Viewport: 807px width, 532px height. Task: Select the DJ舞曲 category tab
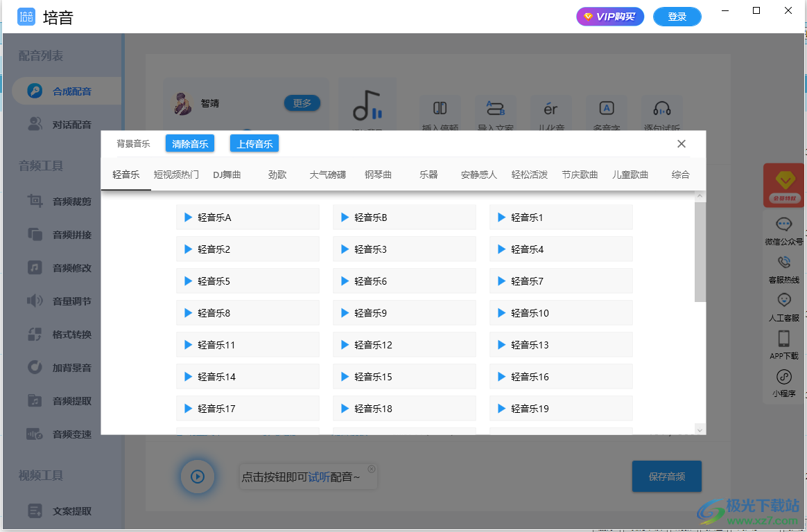(227, 175)
